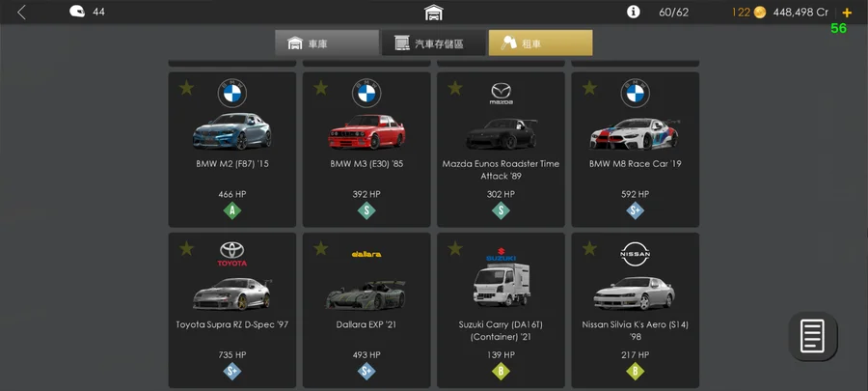This screenshot has width=868, height=391.
Task: Open the document list floating button
Action: coord(813,336)
